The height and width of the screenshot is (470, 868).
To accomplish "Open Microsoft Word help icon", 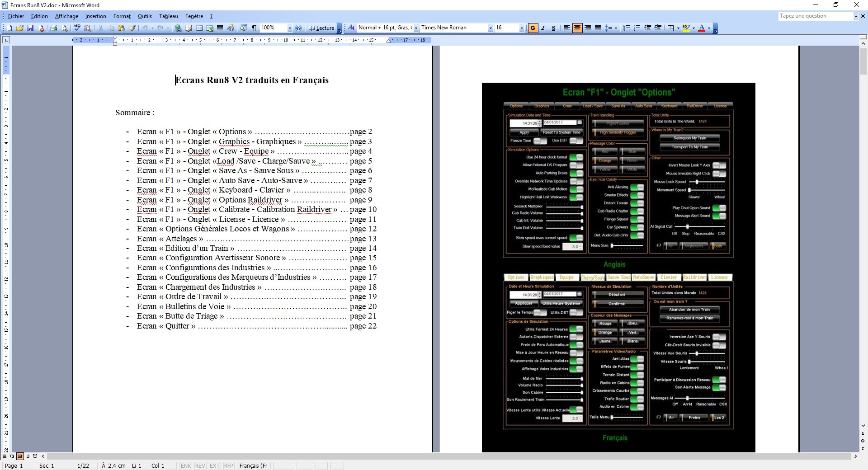I will (x=298, y=28).
